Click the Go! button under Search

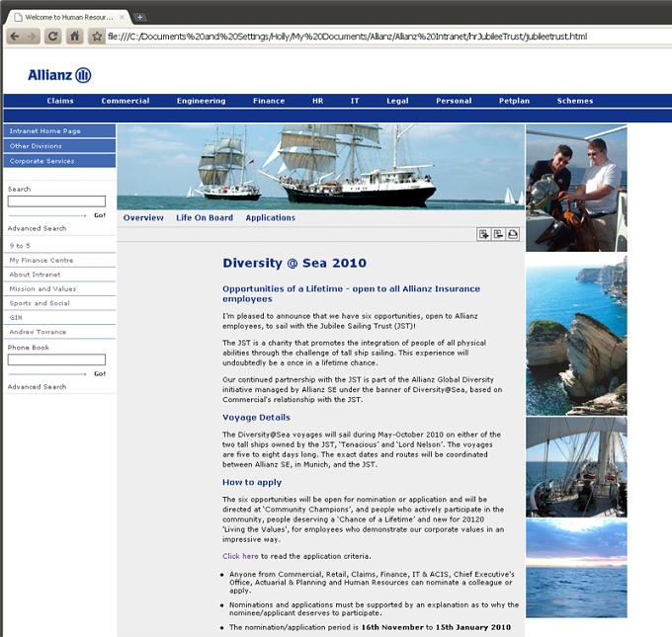[x=100, y=215]
